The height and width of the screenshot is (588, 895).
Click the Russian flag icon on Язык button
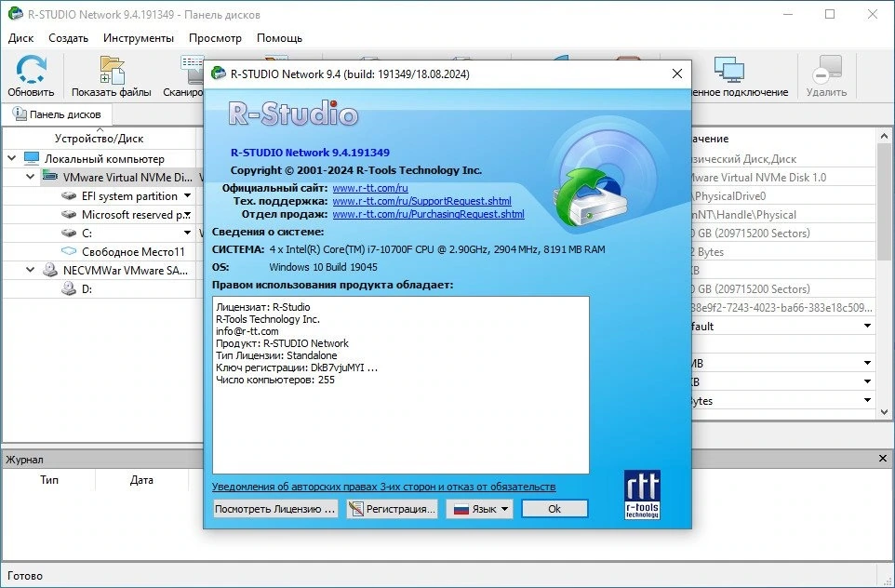[x=461, y=509]
